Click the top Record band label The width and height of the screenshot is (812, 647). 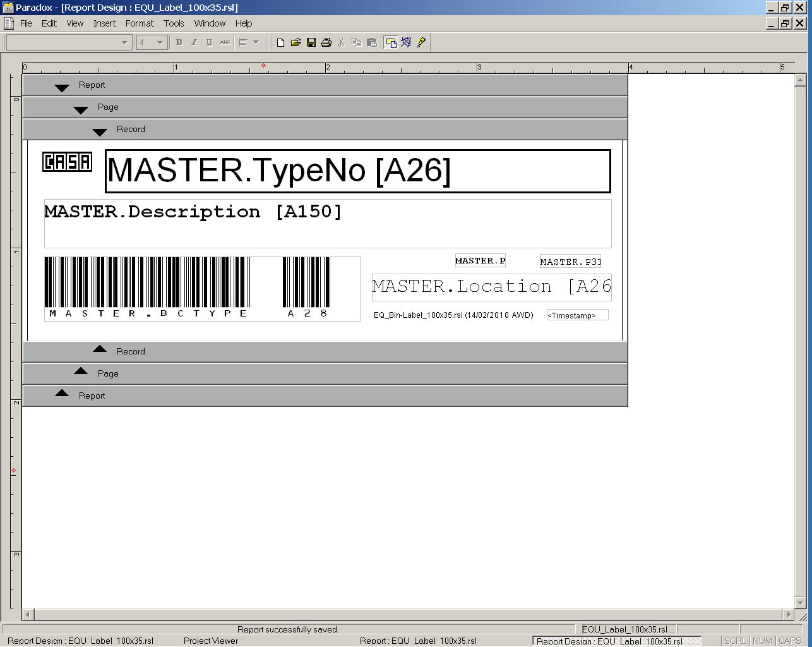pos(131,129)
